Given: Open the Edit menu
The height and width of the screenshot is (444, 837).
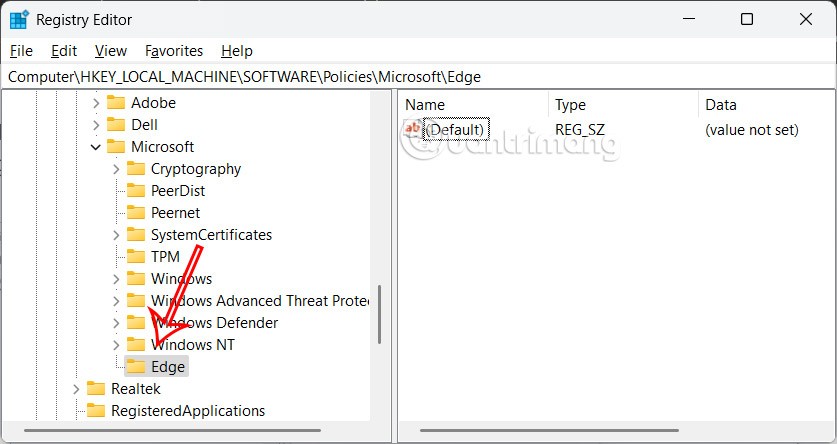Looking at the screenshot, I should (64, 50).
